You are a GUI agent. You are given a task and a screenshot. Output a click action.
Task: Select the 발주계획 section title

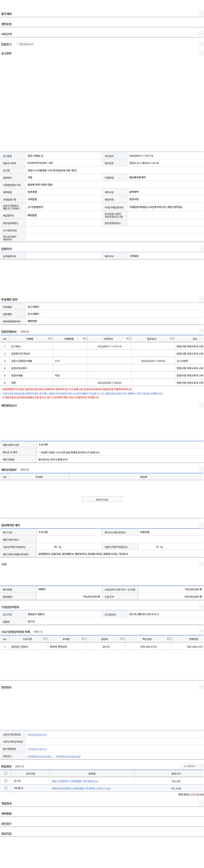(x=6, y=14)
